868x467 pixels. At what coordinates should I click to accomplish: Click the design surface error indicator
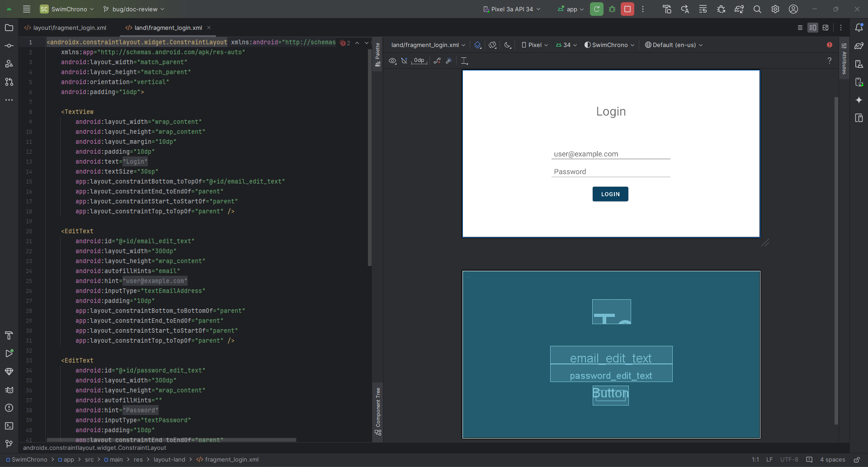point(830,45)
